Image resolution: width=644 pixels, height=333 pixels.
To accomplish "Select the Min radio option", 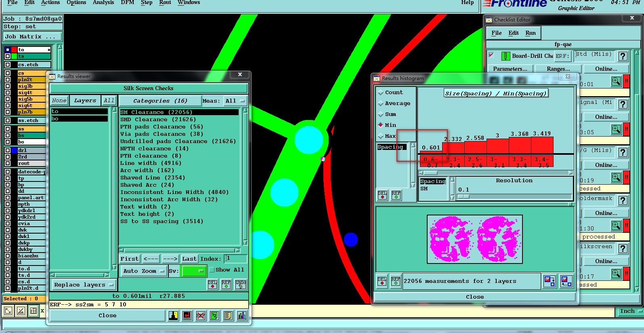I will click(381, 125).
